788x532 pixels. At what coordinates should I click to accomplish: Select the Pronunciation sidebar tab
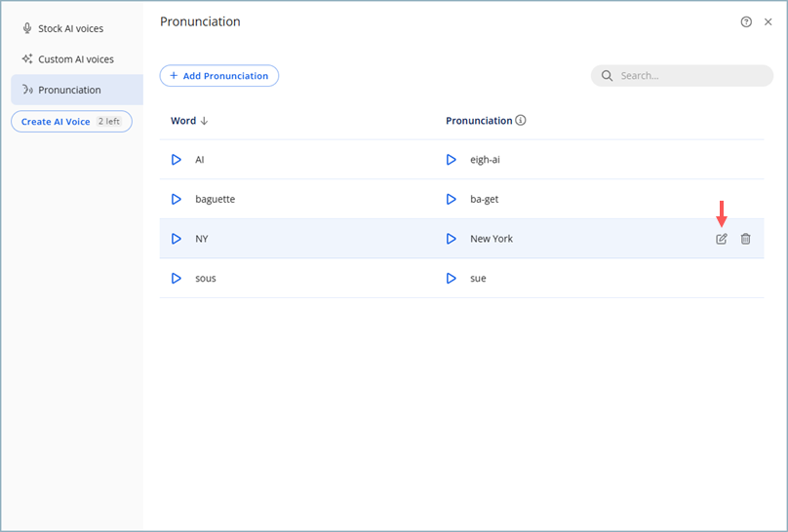click(x=69, y=90)
